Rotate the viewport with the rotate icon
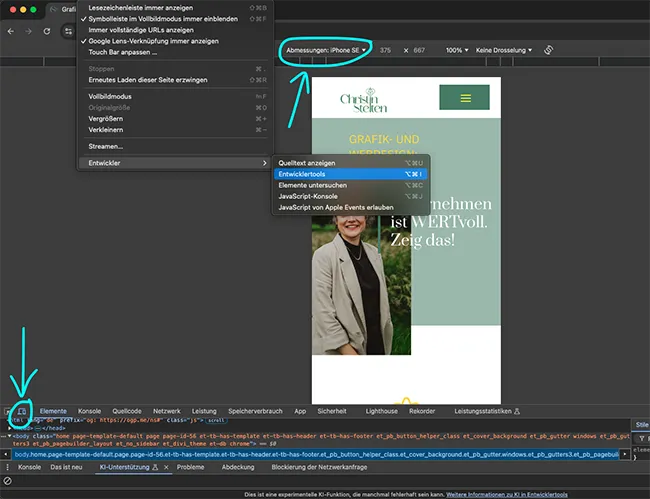The width and height of the screenshot is (650, 499). point(548,50)
